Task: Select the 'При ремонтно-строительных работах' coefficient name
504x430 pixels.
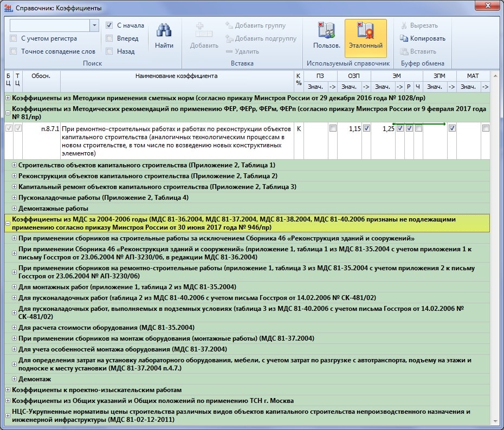Action: click(x=177, y=141)
